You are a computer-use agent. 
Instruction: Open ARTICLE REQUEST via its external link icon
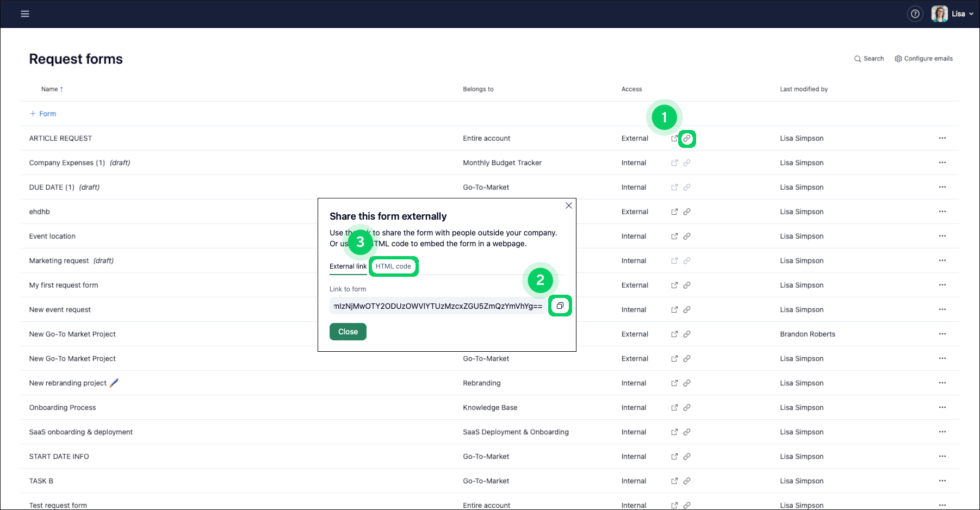point(674,139)
